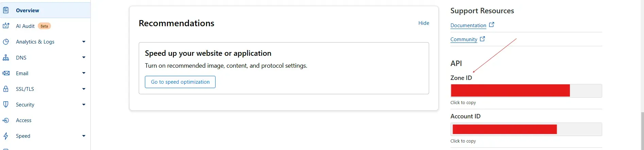Open the Overview menu item

(x=28, y=11)
